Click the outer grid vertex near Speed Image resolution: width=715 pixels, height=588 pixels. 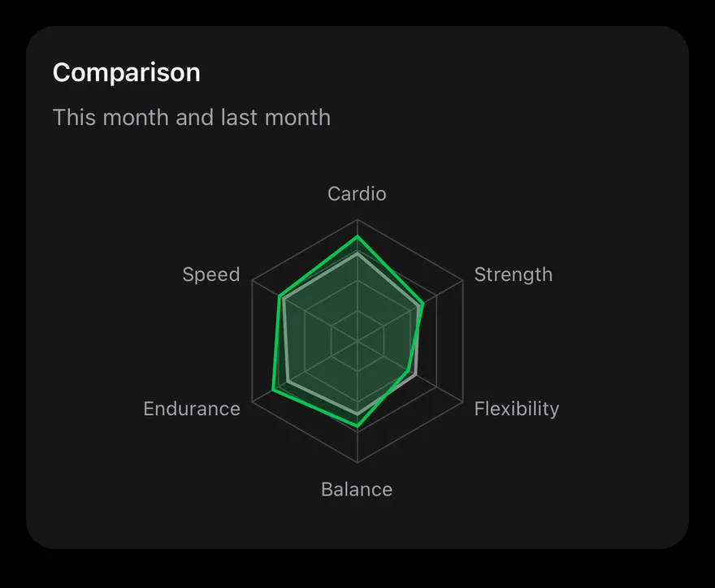252,280
